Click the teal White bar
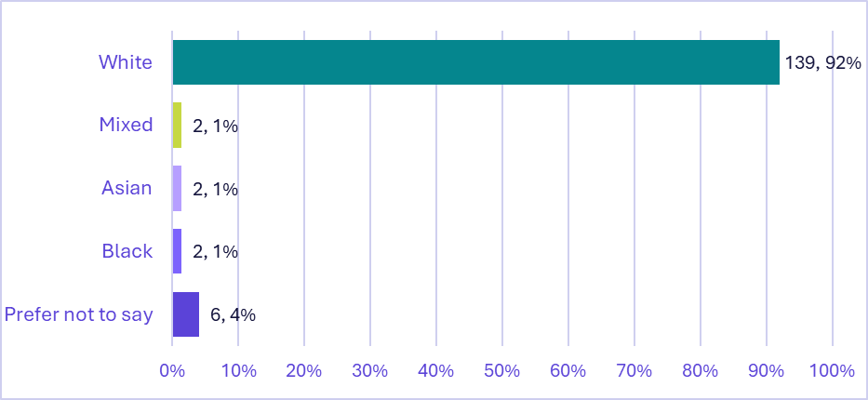The height and width of the screenshot is (400, 868). (475, 62)
